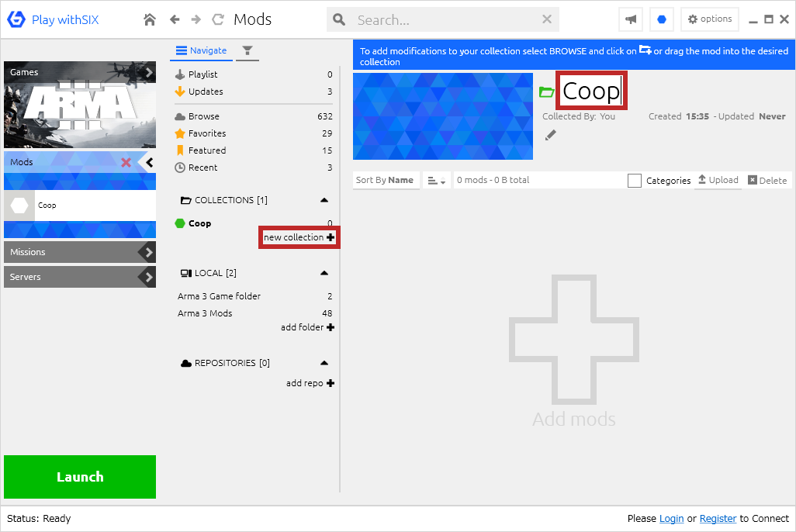Click the Register link
Screen dimensions: 796x532
coord(718,518)
